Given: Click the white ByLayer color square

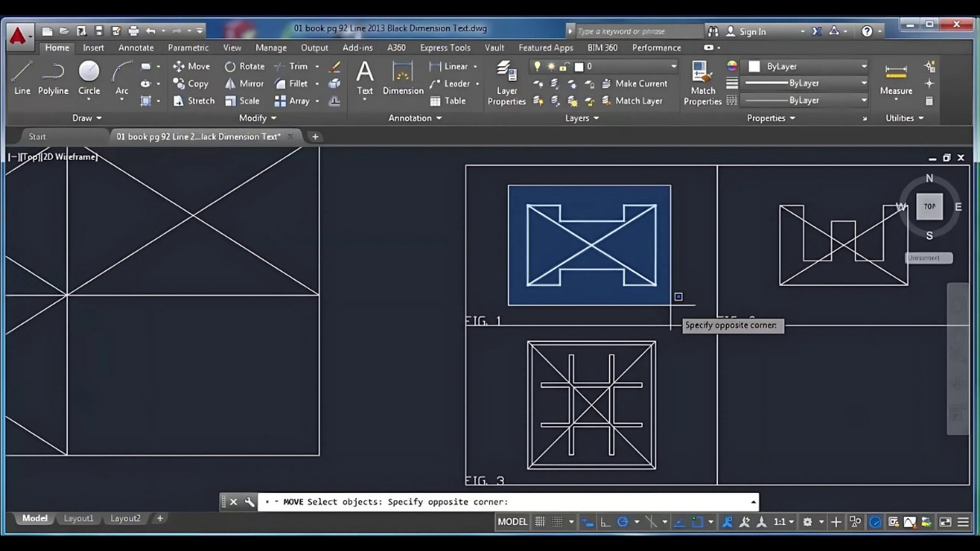Looking at the screenshot, I should point(755,66).
